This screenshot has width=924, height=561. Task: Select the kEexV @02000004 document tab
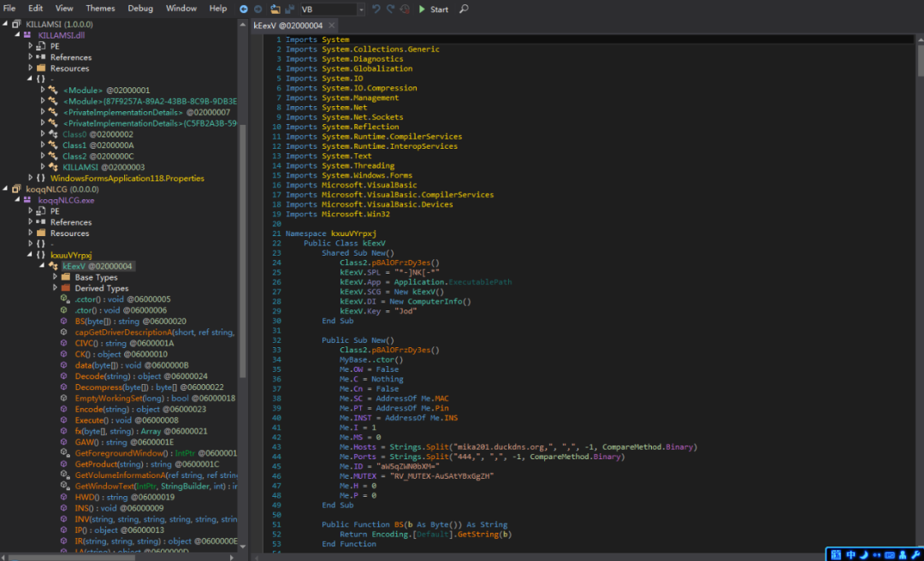click(x=294, y=26)
